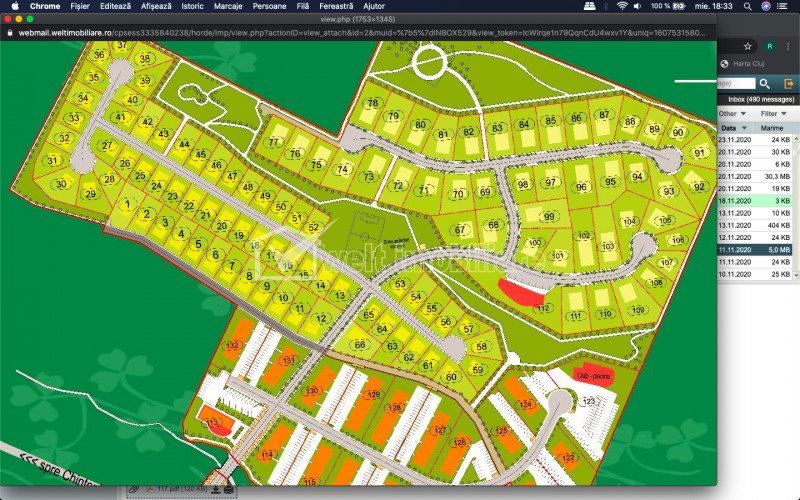
Task: Click the webmail search magnifier icon
Action: (x=765, y=84)
